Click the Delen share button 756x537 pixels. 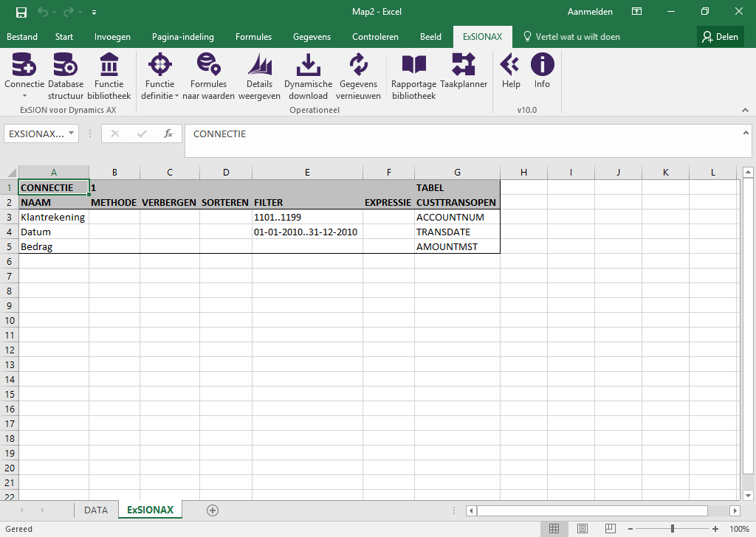[x=721, y=37]
